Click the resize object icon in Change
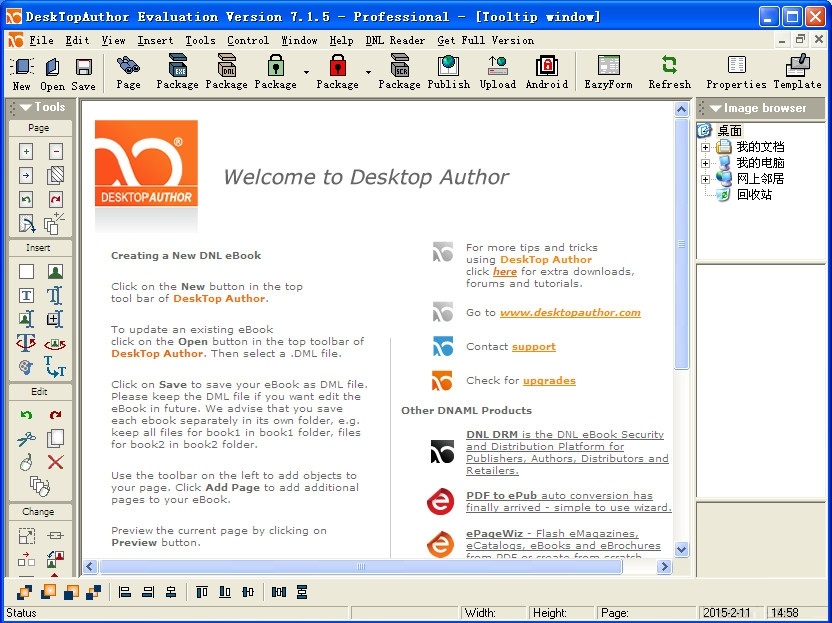Screen dimensions: 832x623 pos(26,535)
